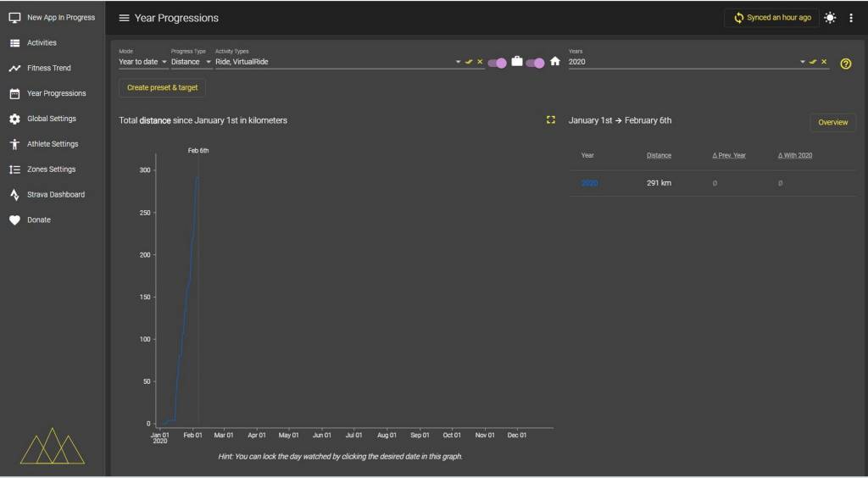868x478 pixels.
Task: Clear the years selection with the X icon
Action: point(824,62)
